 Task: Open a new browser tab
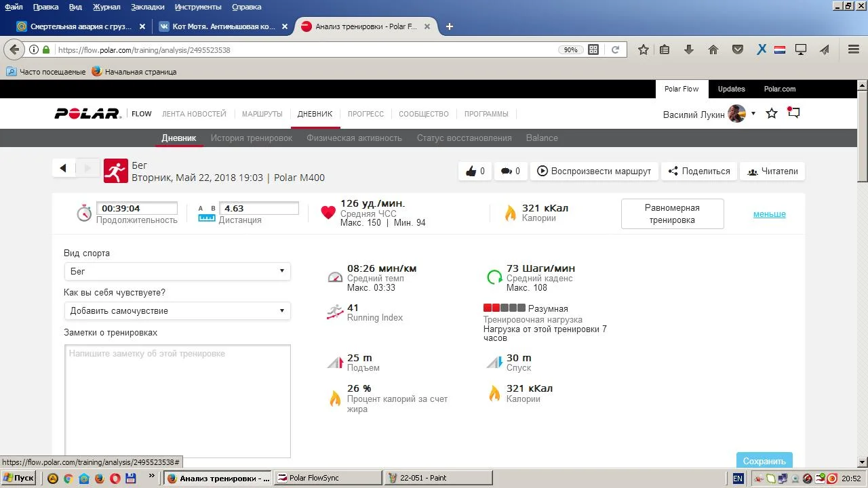(449, 26)
